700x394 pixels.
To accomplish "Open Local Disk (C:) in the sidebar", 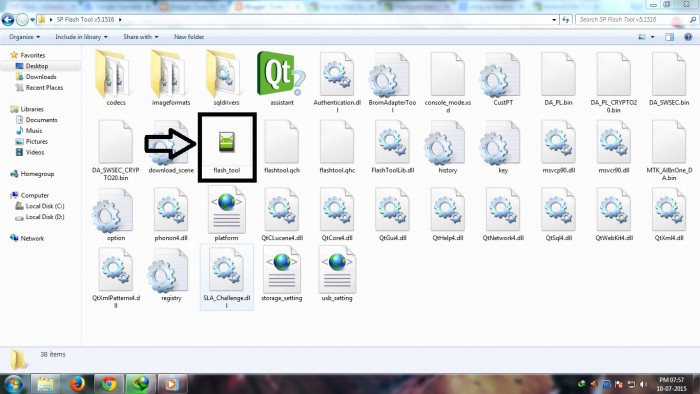I will pos(45,206).
